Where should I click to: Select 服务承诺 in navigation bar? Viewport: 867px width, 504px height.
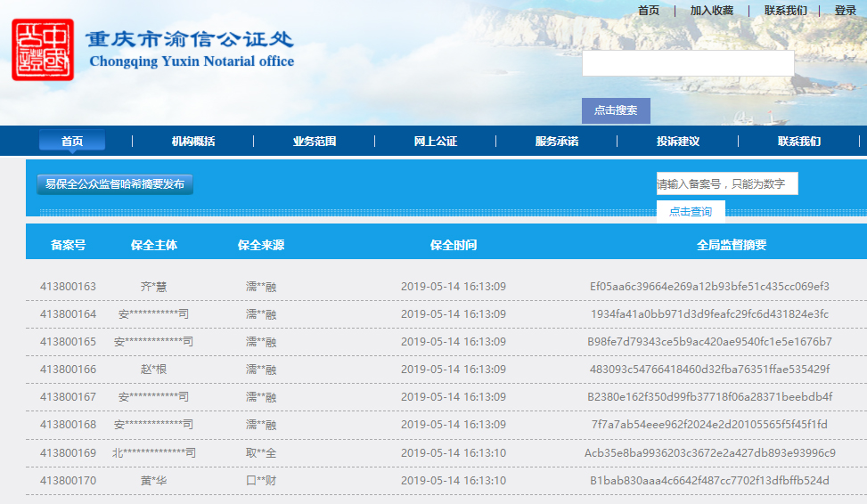click(x=556, y=141)
